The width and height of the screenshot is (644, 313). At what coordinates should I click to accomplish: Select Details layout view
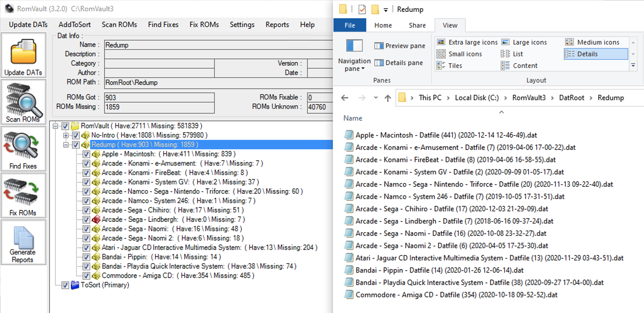tap(596, 54)
